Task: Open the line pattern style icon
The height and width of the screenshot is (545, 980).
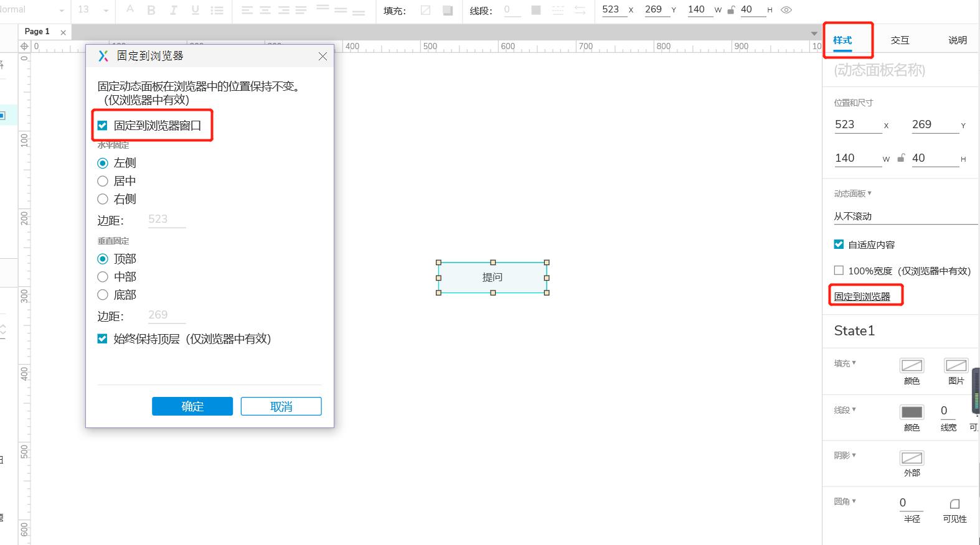Action: (x=558, y=10)
